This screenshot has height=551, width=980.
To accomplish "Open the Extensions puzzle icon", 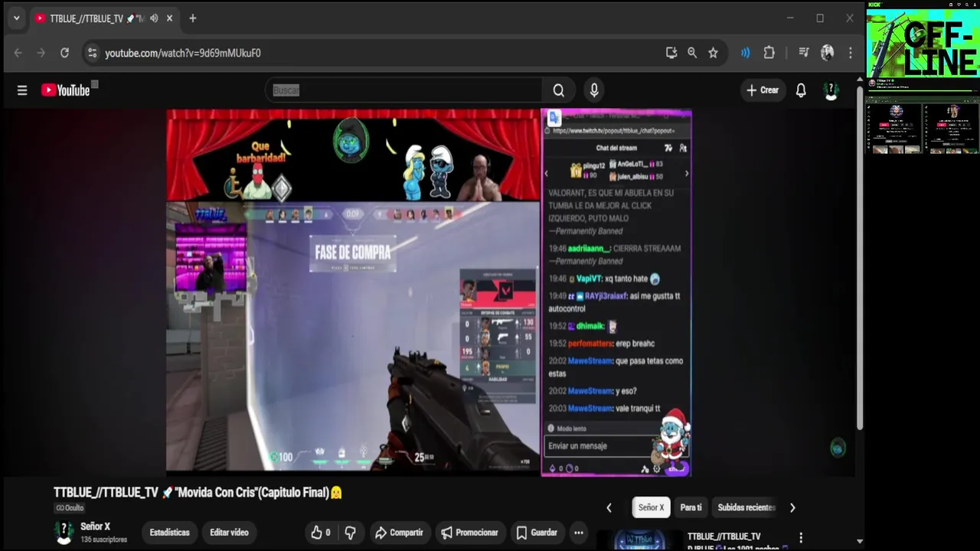I will pos(769,53).
